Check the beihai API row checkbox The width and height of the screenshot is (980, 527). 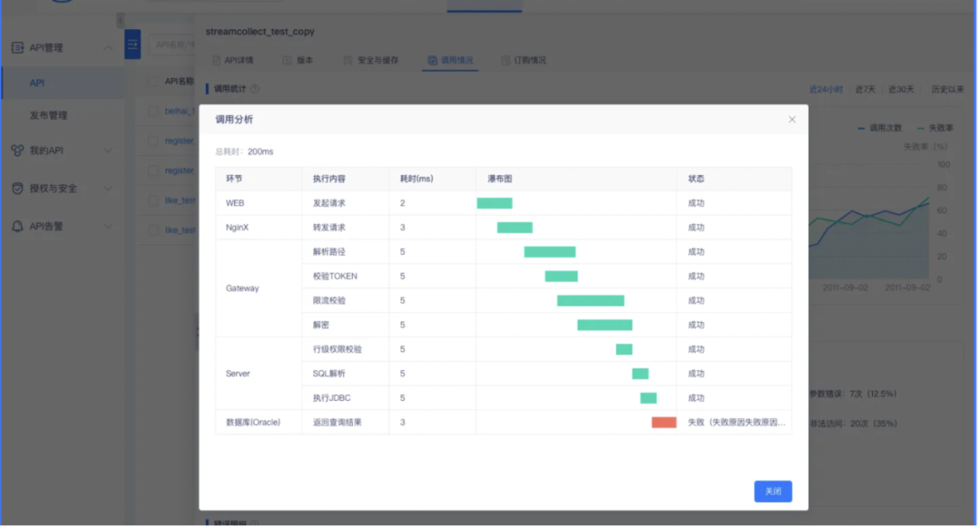[x=152, y=111]
